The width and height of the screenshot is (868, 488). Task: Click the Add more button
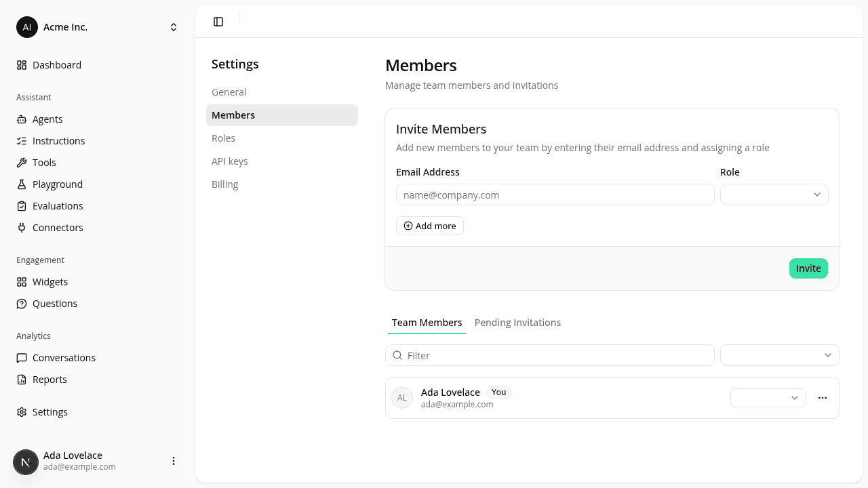430,226
